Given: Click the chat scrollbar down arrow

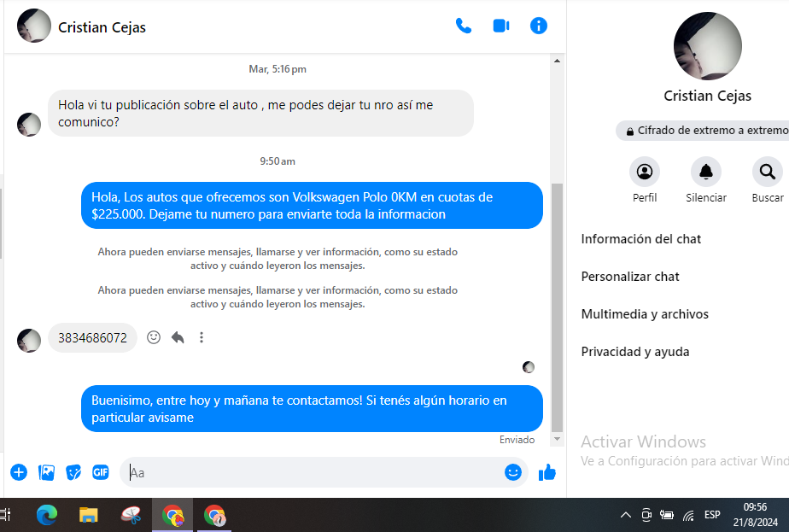Looking at the screenshot, I should (557, 439).
